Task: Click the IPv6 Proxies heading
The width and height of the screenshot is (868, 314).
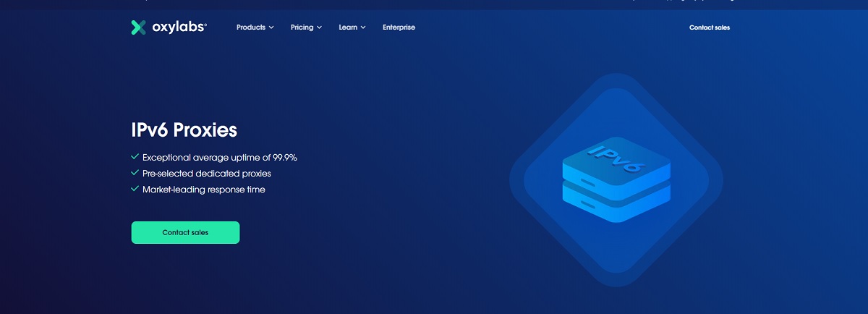Action: [184, 130]
